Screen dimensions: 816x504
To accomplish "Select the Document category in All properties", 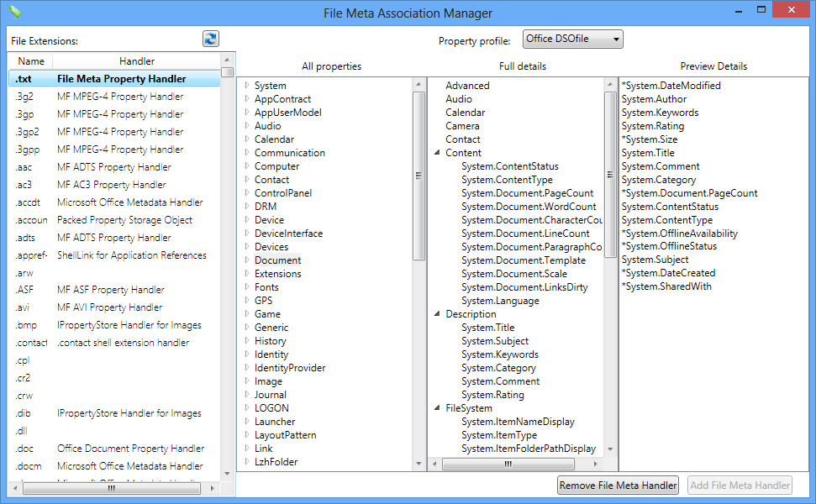I will tap(277, 260).
